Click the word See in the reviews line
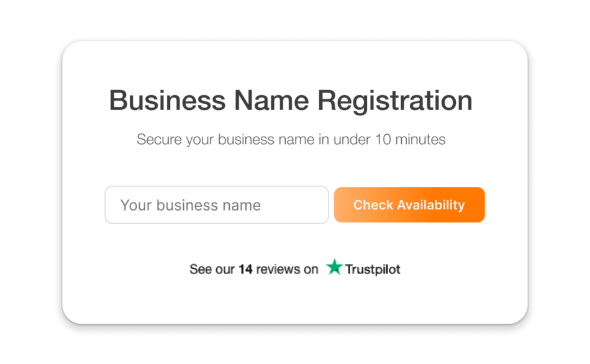The height and width of the screenshot is (364, 590). [201, 269]
